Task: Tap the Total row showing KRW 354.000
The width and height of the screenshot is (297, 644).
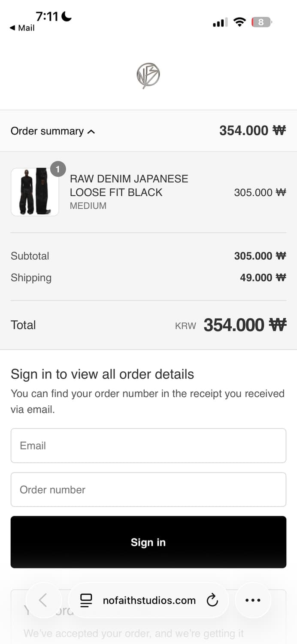Action: pos(148,325)
